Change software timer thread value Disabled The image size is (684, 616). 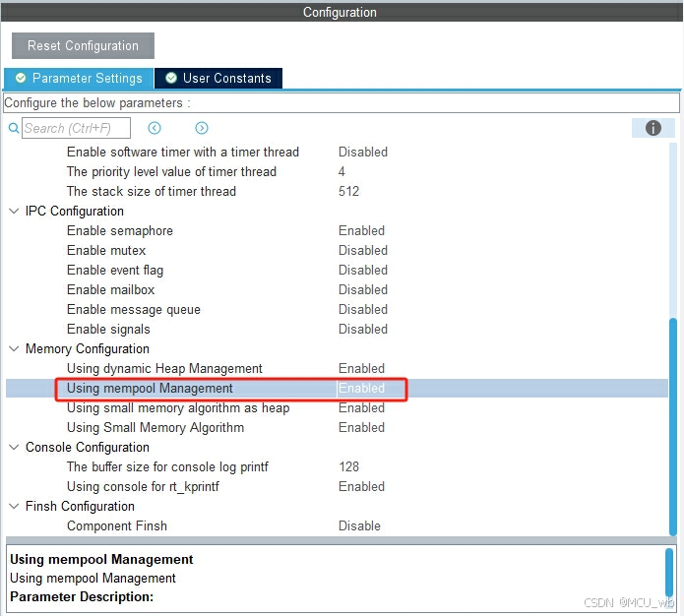tap(363, 152)
